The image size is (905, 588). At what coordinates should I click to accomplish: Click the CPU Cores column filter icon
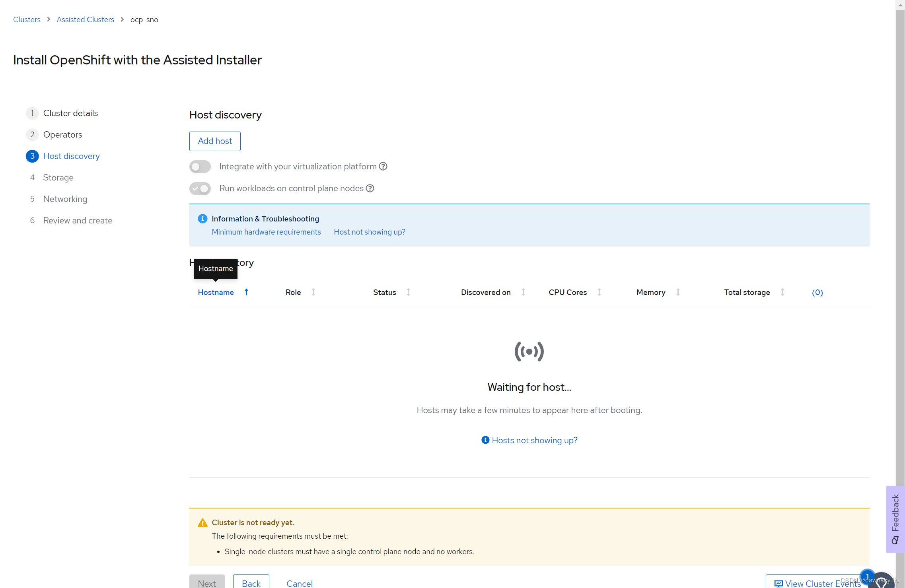(x=599, y=292)
